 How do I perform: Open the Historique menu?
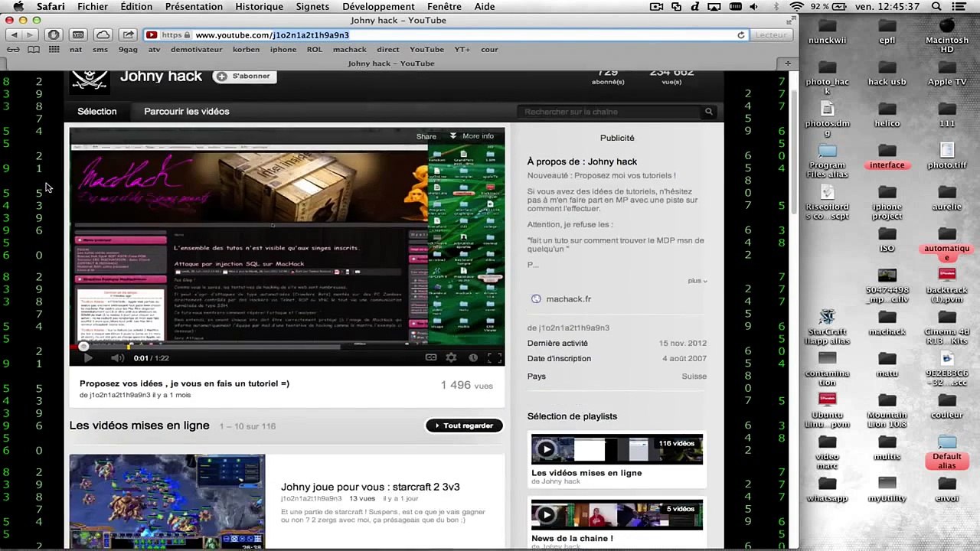pyautogui.click(x=259, y=7)
